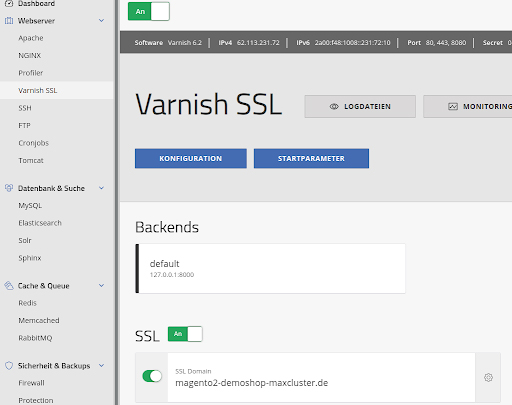Open RabbitMQ in the sidebar

[x=35, y=338]
